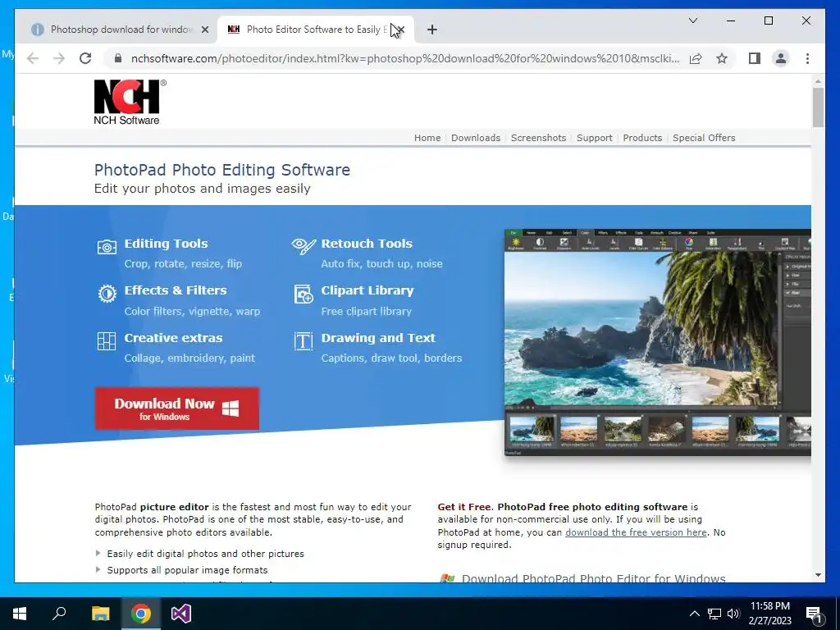Click the Creative extras grid icon
The image size is (840, 630).
[106, 341]
